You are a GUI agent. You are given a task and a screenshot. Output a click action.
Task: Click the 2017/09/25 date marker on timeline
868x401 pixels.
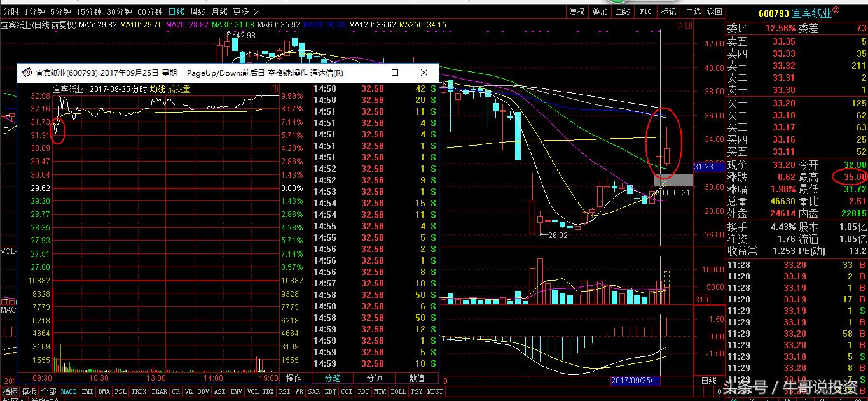pyautogui.click(x=636, y=380)
